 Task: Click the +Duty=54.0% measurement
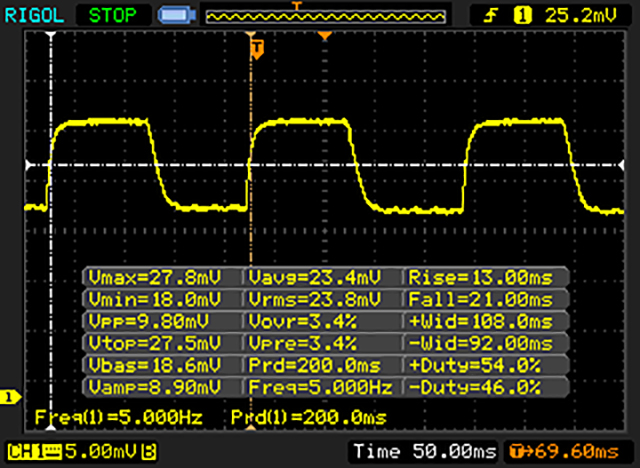click(474, 365)
